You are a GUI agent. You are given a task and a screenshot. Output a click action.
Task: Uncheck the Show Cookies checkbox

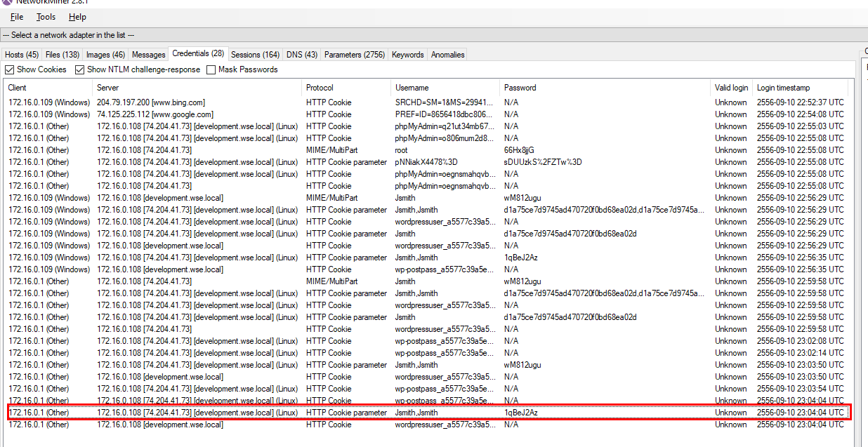[10, 69]
